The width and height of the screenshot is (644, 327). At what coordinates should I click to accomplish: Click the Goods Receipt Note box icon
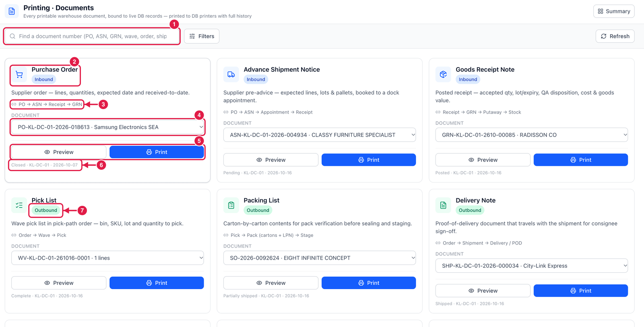(443, 75)
